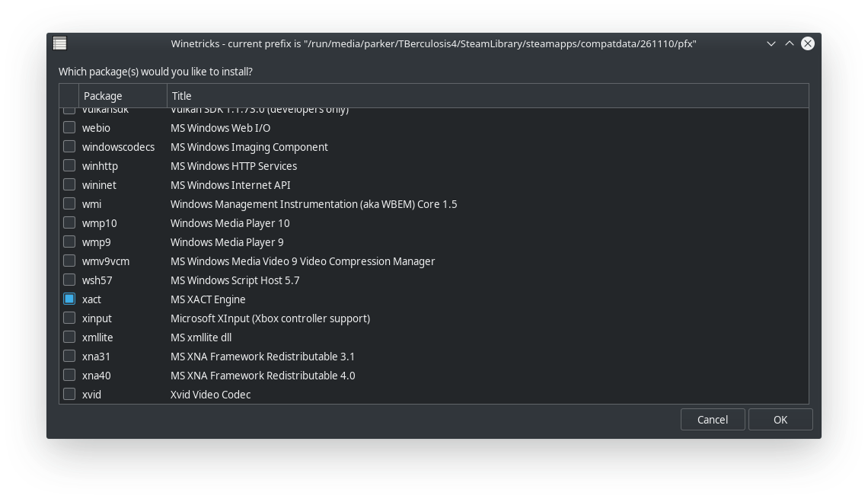Uncheck the xact package checkbox

click(69, 299)
